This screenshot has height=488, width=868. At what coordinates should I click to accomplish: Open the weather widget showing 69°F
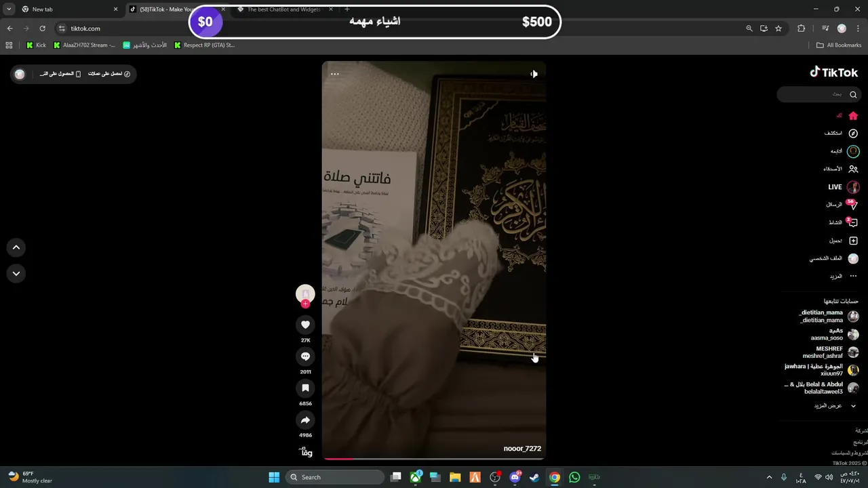point(30,477)
